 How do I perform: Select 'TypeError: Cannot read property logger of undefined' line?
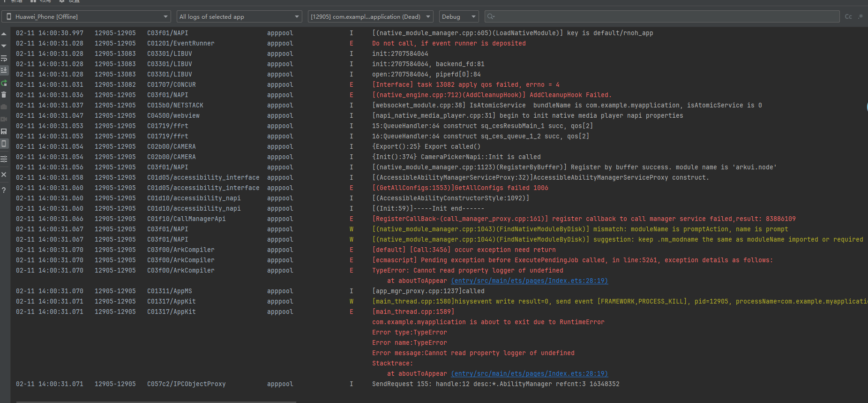tap(467, 270)
